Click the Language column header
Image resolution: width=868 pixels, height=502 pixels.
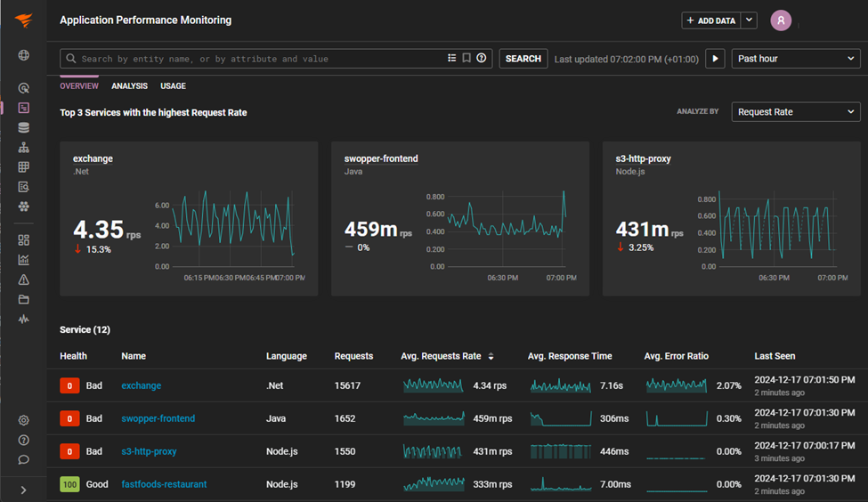pos(286,356)
